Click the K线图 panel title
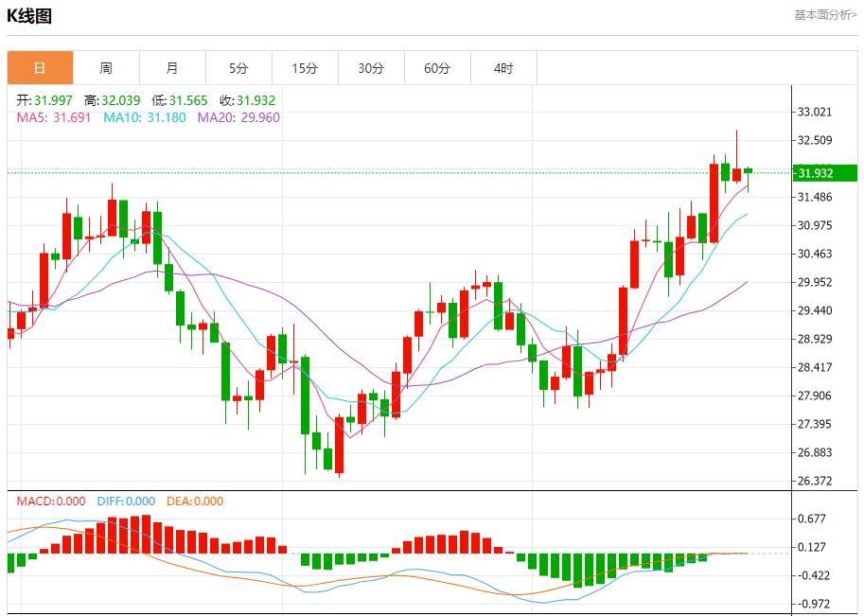This screenshot has height=616, width=864. (30, 16)
